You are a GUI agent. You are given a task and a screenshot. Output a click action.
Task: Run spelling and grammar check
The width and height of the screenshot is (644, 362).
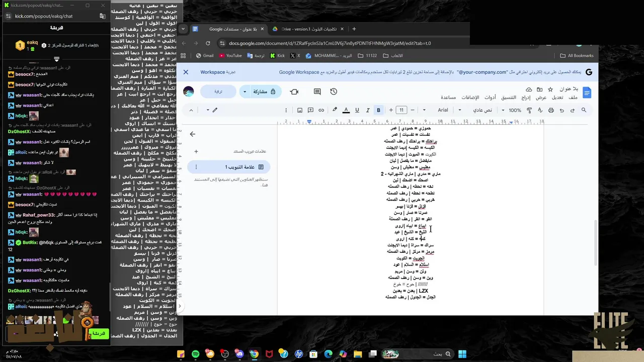click(540, 110)
